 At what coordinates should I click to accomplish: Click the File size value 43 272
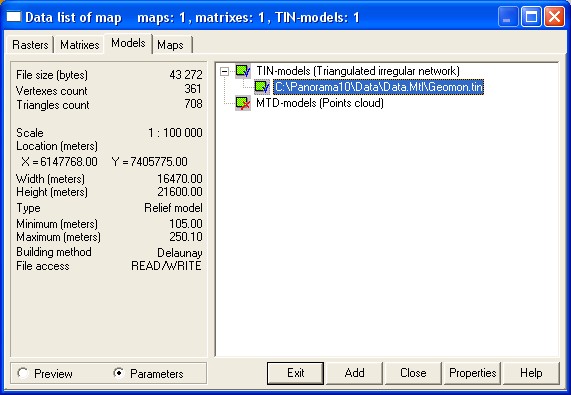(x=186, y=75)
